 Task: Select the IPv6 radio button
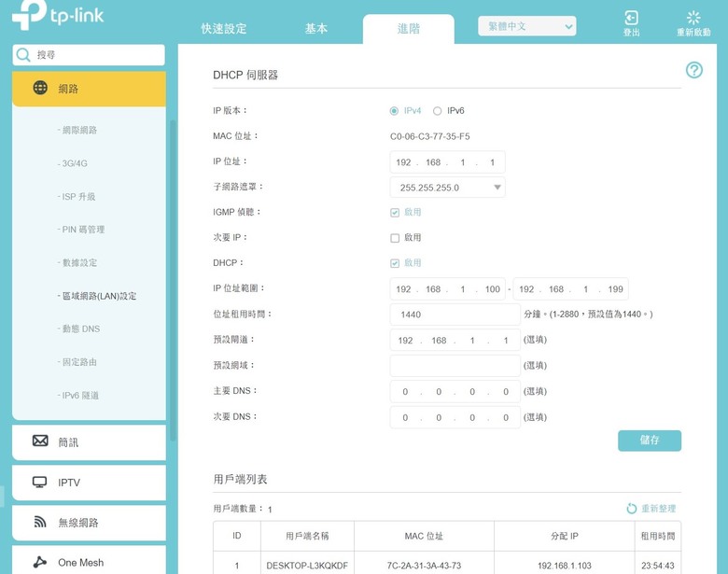pos(437,110)
